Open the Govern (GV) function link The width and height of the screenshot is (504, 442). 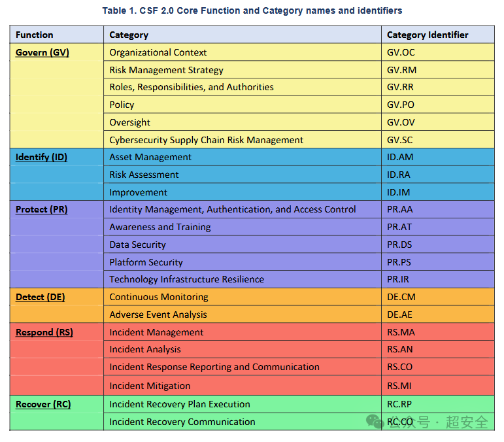click(x=42, y=52)
